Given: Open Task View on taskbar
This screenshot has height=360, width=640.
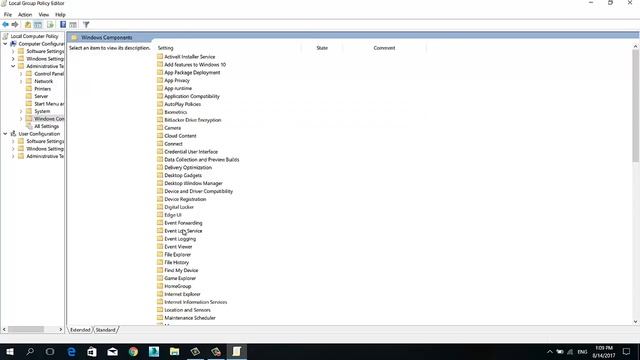Looking at the screenshot, I should click(x=50, y=351).
